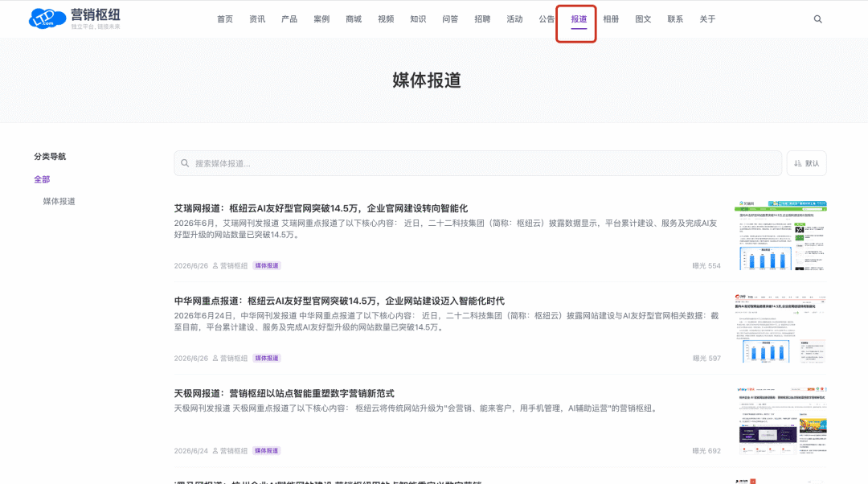Image resolution: width=868 pixels, height=484 pixels.
Task: Open the 图文 navigation item
Action: tap(643, 18)
